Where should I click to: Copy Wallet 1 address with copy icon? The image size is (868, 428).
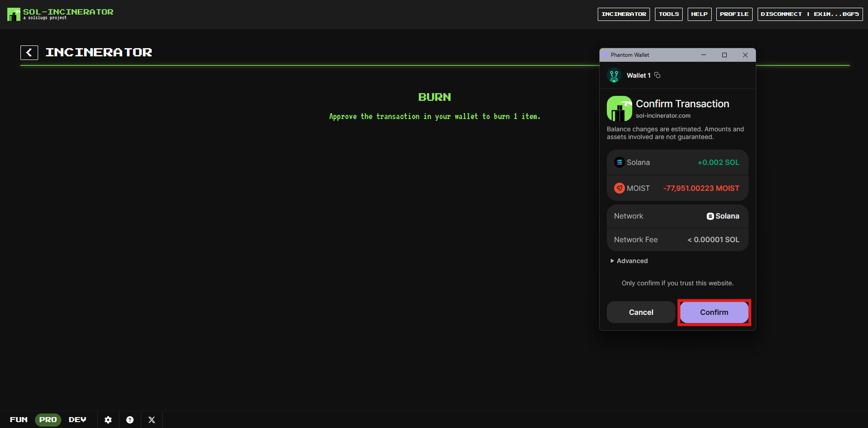(657, 75)
